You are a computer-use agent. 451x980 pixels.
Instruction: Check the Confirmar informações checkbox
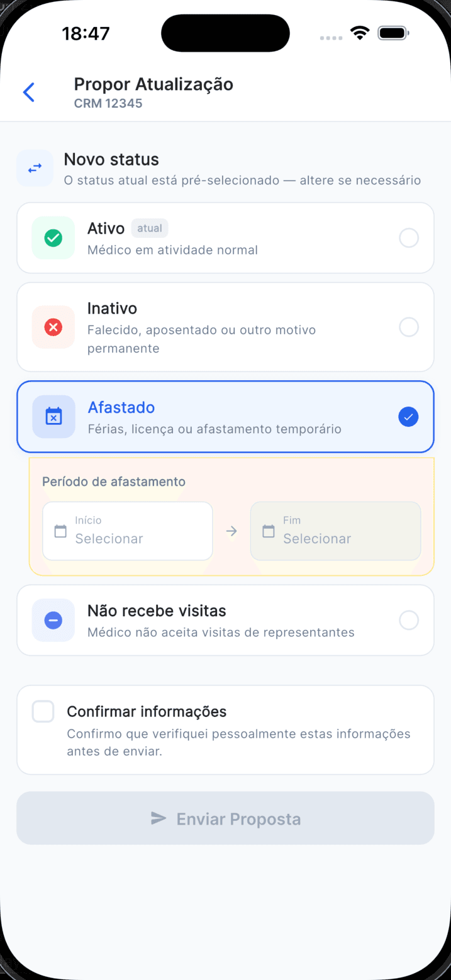tap(43, 711)
